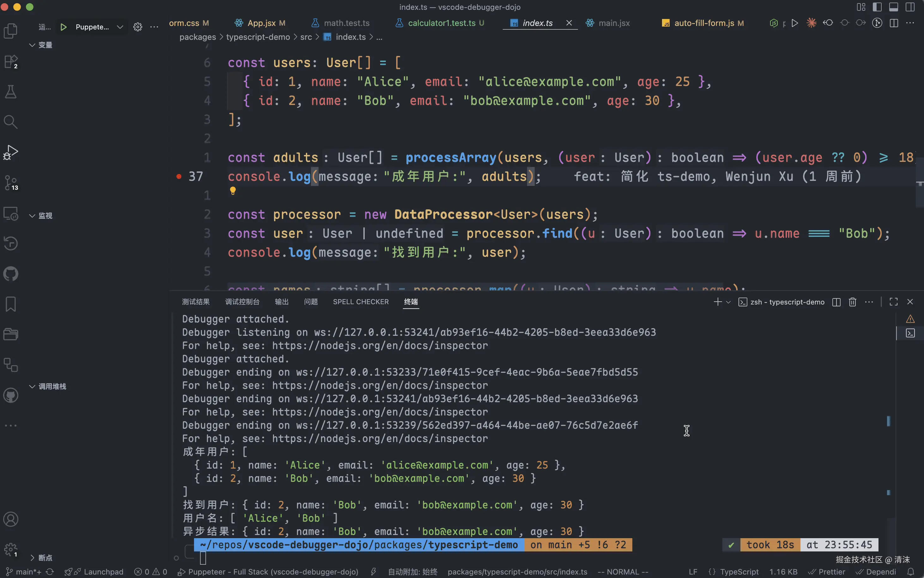
Task: Kill terminal using the trash icon
Action: tap(852, 302)
